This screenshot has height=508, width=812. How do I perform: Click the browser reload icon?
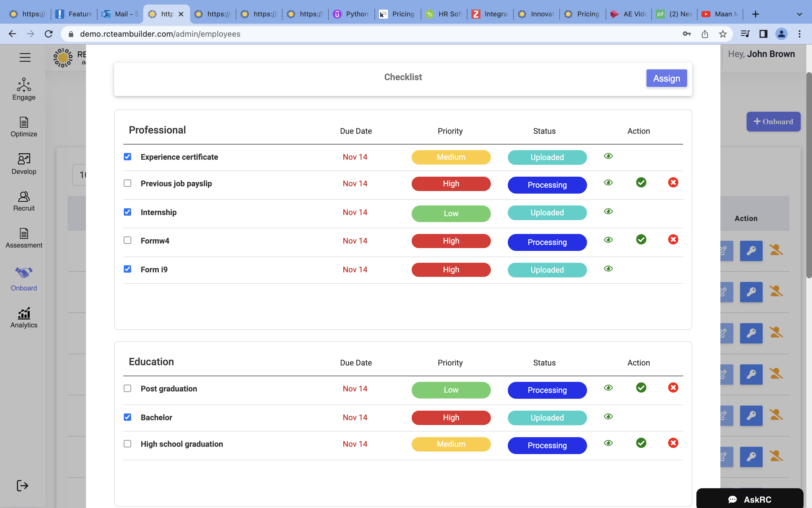pos(49,34)
